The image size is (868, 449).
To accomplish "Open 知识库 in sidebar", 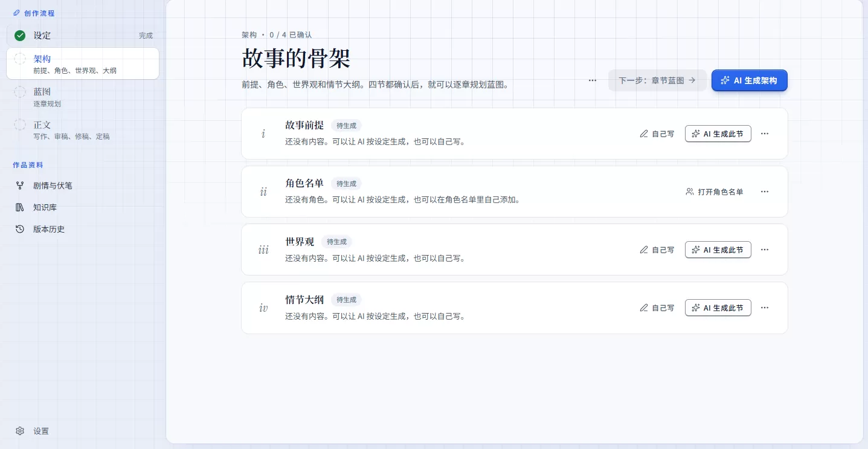I will coord(83,207).
